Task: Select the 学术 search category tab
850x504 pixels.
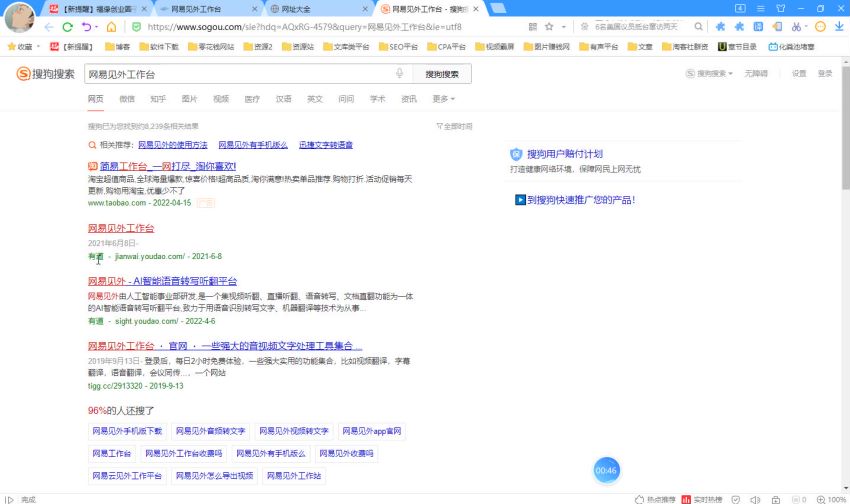Action: (x=378, y=99)
